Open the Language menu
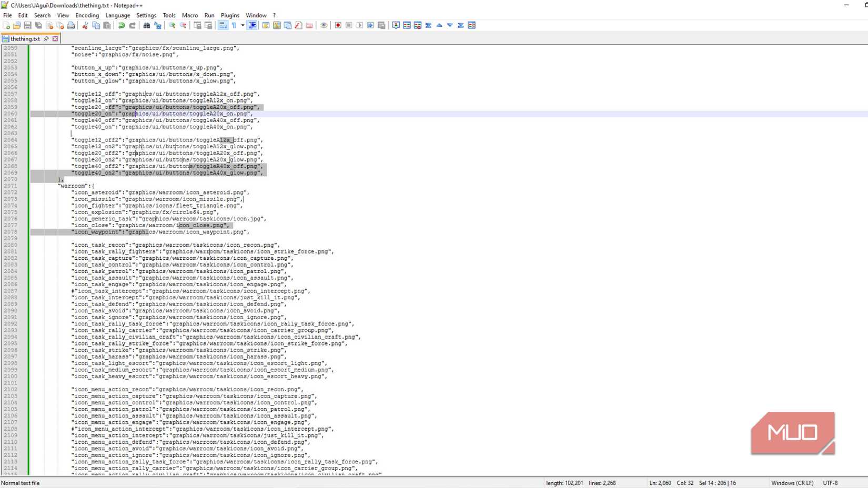Image resolution: width=868 pixels, height=488 pixels. point(117,15)
